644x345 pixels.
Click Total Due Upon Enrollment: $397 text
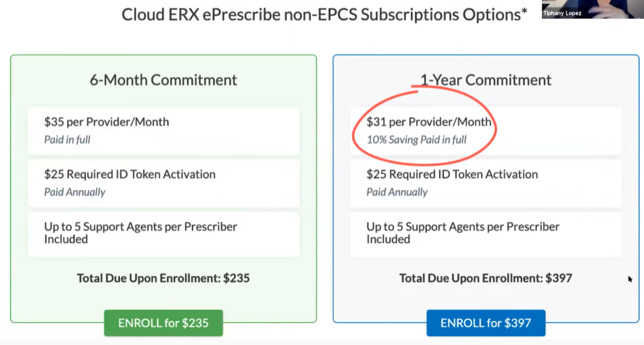[x=486, y=278]
